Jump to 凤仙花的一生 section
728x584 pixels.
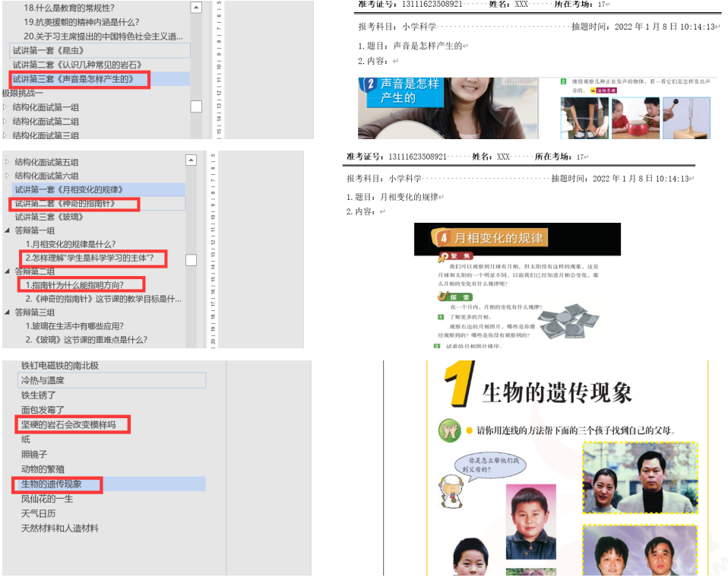coord(47,499)
